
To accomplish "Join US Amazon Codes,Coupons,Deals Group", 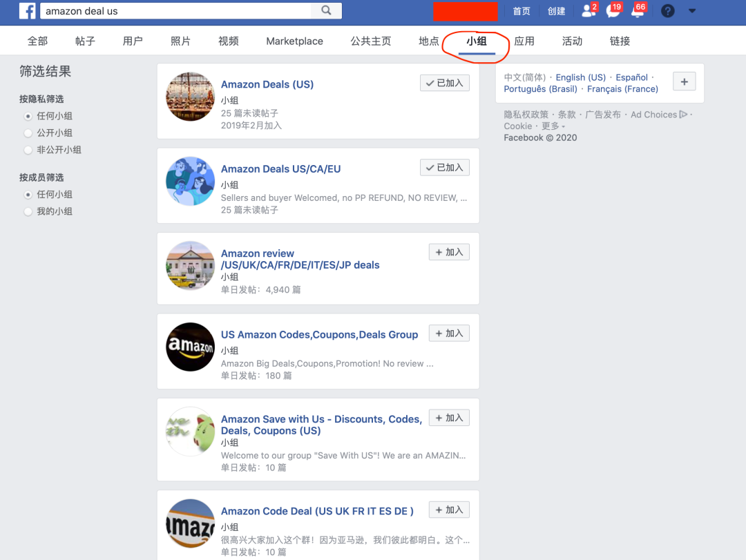I will click(x=449, y=333).
